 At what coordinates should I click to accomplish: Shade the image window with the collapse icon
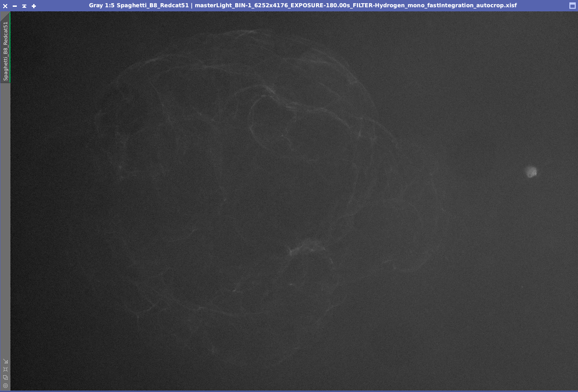[24, 6]
